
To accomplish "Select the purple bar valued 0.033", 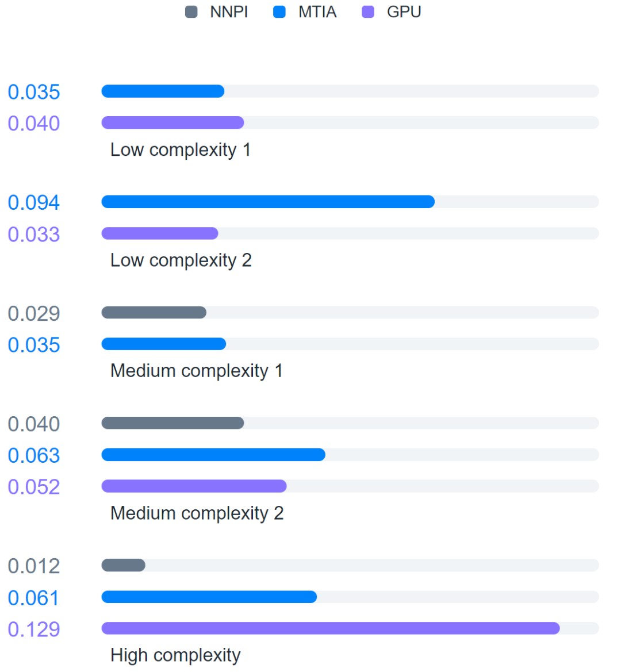I will tap(160, 233).
